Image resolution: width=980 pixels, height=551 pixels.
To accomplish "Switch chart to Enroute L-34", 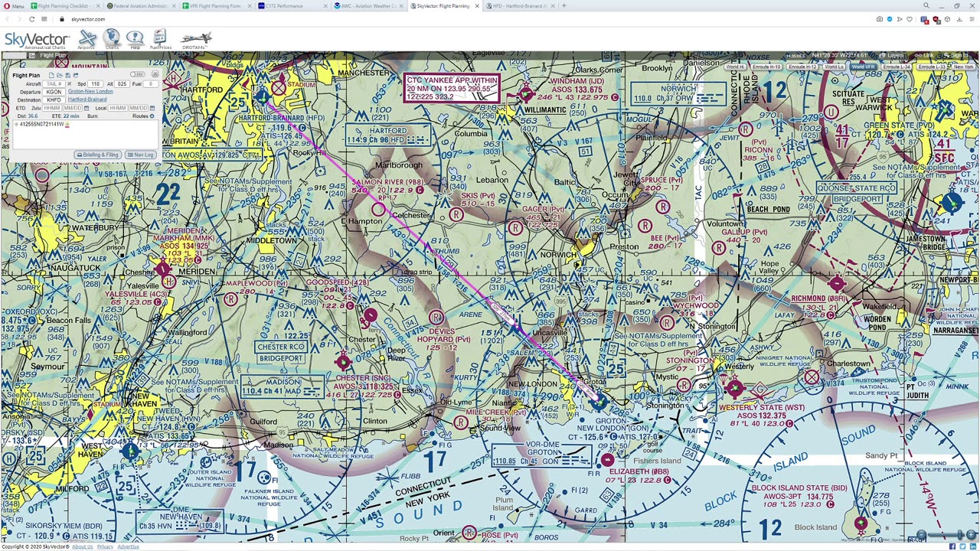I will tap(897, 67).
